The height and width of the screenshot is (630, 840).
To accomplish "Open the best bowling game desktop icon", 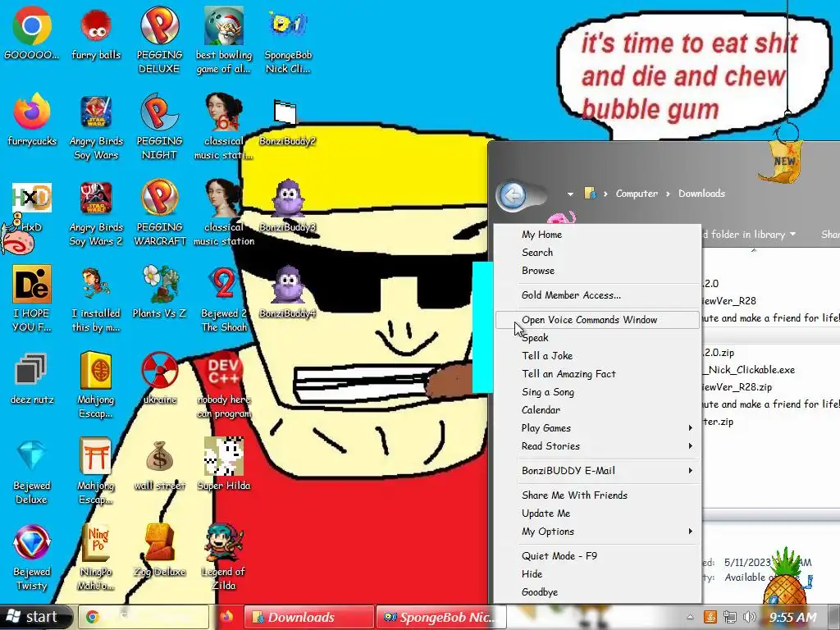I will pos(224,40).
